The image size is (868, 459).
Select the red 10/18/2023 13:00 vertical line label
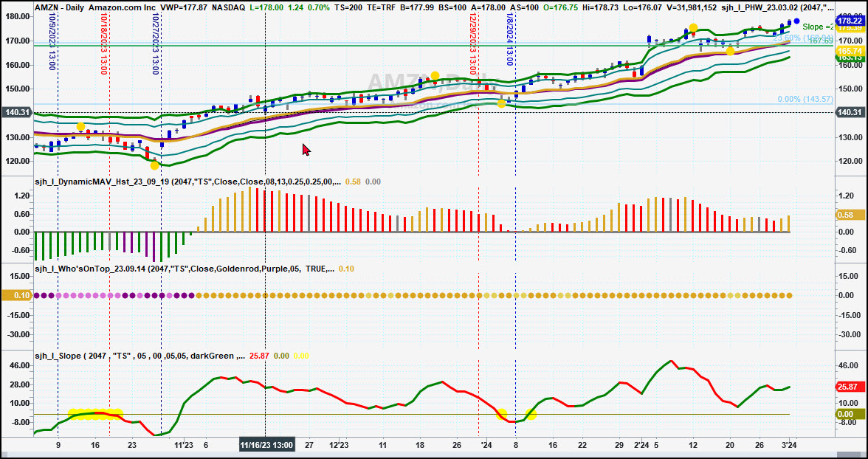coord(103,44)
